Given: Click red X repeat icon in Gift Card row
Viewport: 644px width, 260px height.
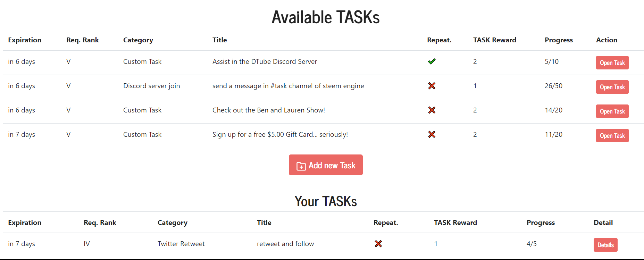Looking at the screenshot, I should tap(432, 134).
